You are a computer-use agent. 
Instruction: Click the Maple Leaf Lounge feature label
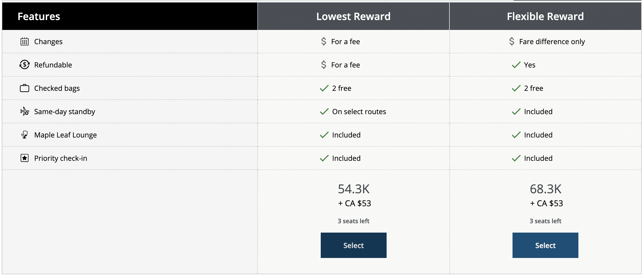[x=65, y=135]
